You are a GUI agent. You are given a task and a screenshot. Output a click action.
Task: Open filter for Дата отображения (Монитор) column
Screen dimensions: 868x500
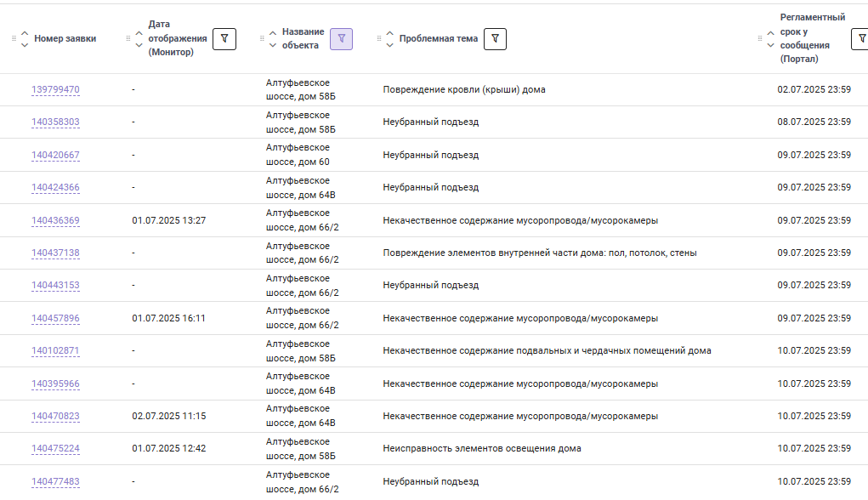pos(224,39)
